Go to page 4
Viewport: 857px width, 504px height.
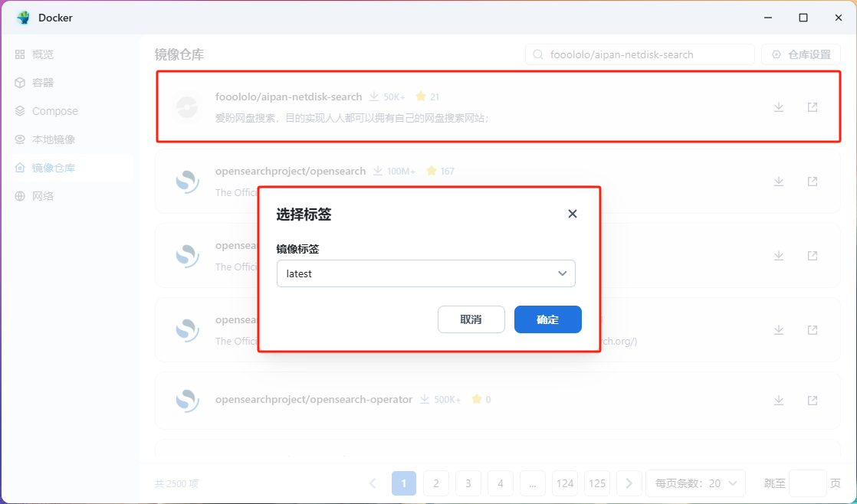501,483
